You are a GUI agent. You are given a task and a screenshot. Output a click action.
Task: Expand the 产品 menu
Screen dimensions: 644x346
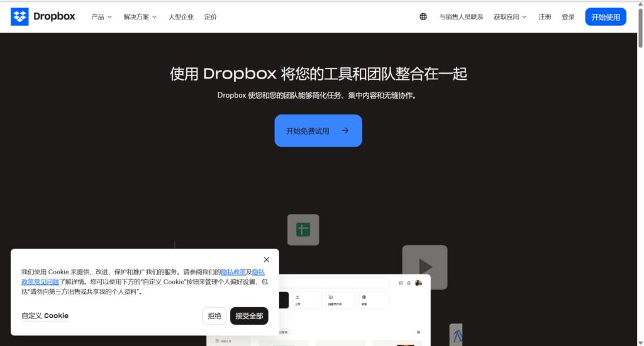click(101, 17)
